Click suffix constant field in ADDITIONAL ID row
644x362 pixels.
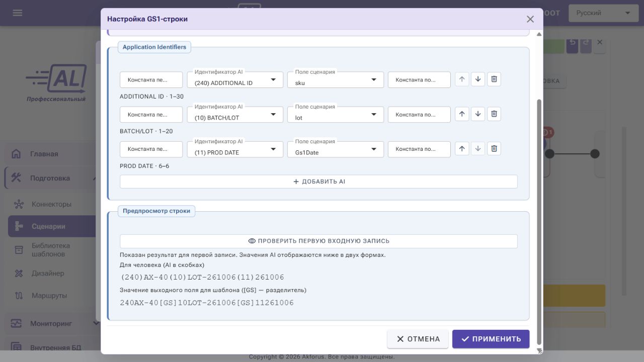tap(419, 80)
